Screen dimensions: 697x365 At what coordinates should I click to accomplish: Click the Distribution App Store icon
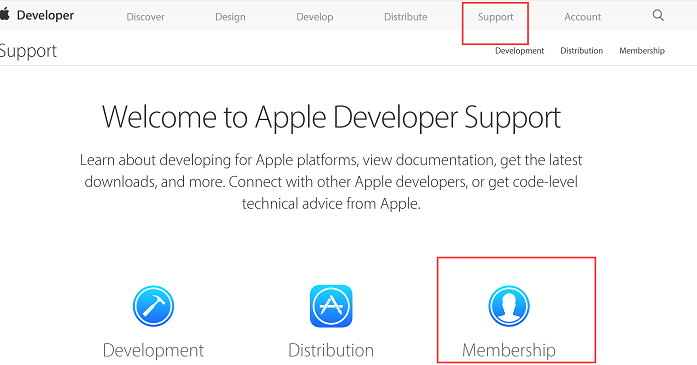click(331, 306)
